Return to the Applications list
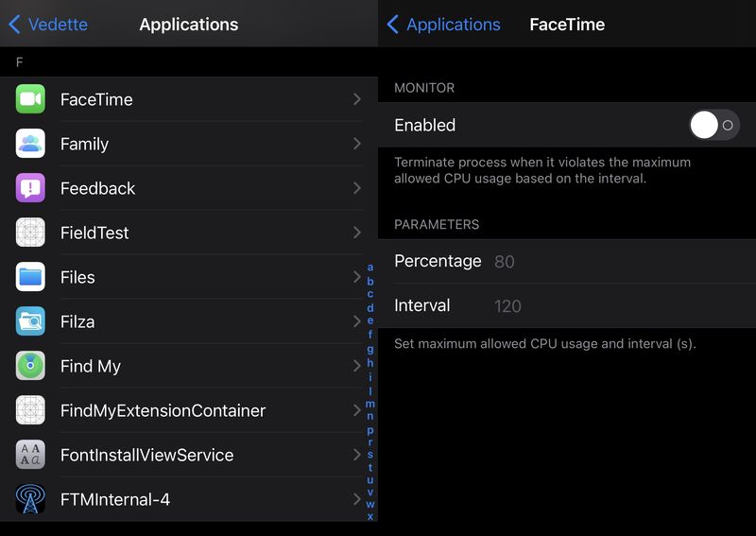The width and height of the screenshot is (756, 536). point(443,25)
